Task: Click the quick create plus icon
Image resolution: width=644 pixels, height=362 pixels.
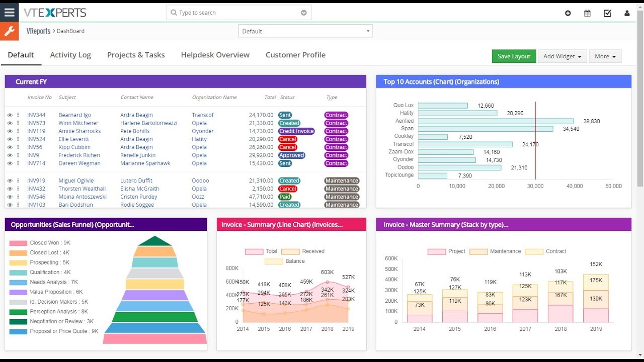Action: point(568,13)
